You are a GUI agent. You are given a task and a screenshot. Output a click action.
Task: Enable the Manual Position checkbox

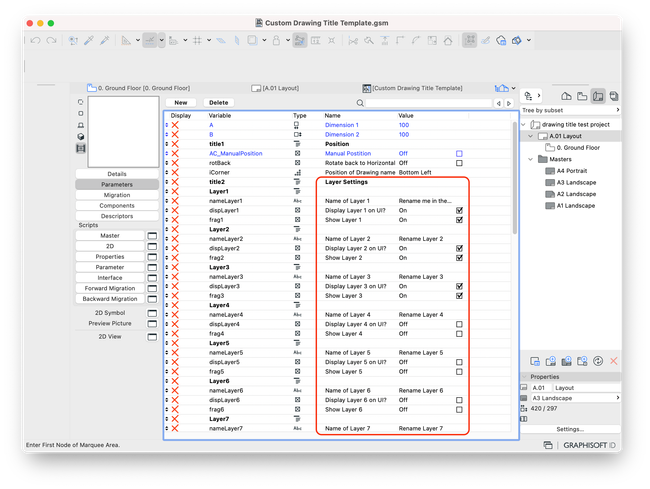(x=459, y=154)
